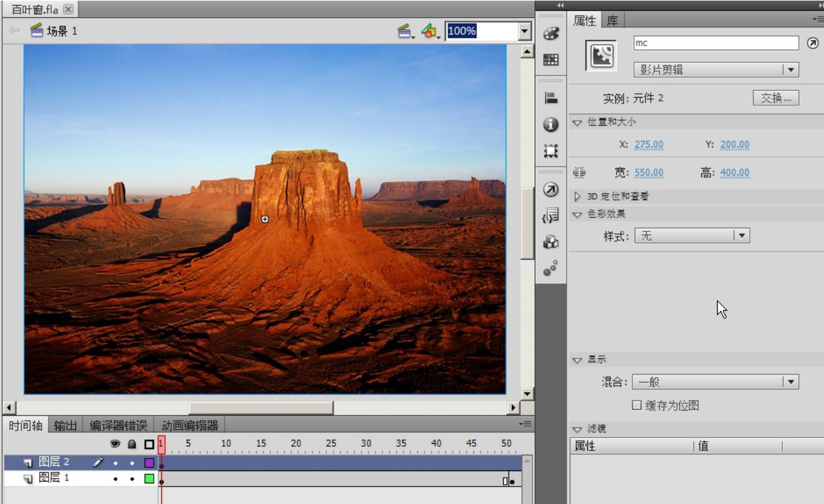Click the 交换... button
This screenshot has width=824, height=504.
coord(775,98)
